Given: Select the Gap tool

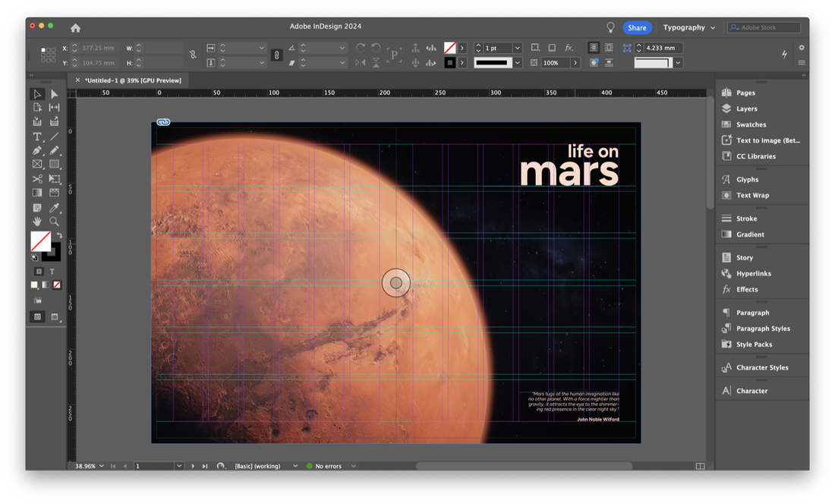Looking at the screenshot, I should [55, 108].
